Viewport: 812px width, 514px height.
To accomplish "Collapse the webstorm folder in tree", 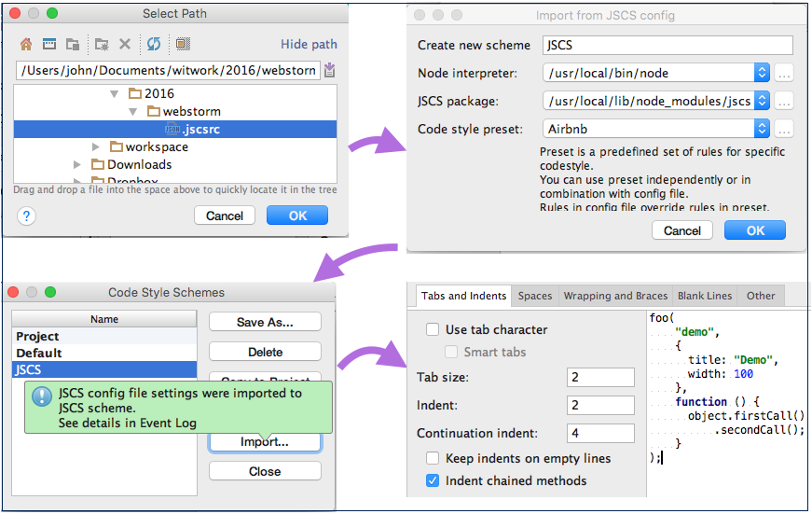I will 133,112.
